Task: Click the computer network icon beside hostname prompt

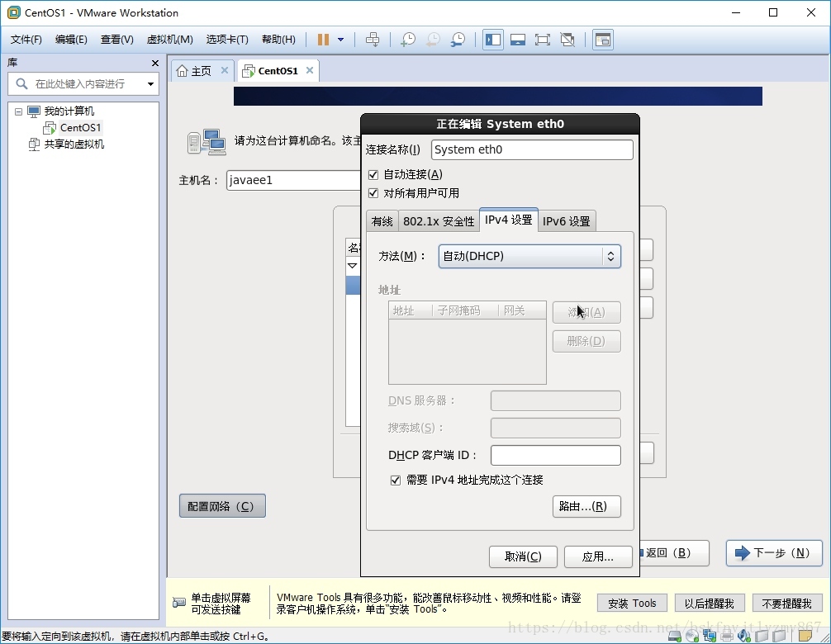Action: click(x=207, y=141)
